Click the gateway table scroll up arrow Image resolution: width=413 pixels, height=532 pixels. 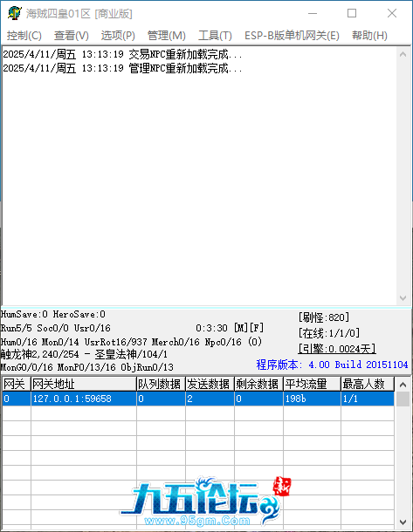[403, 385]
